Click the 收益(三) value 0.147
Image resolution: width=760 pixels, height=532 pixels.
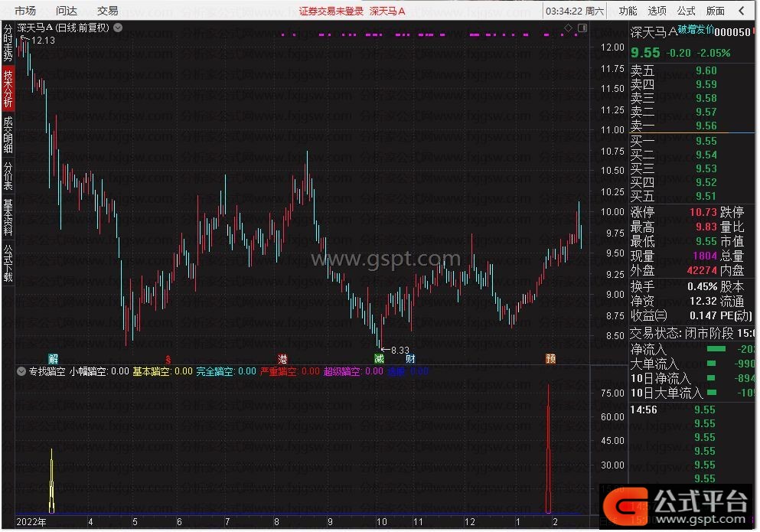pos(703,315)
